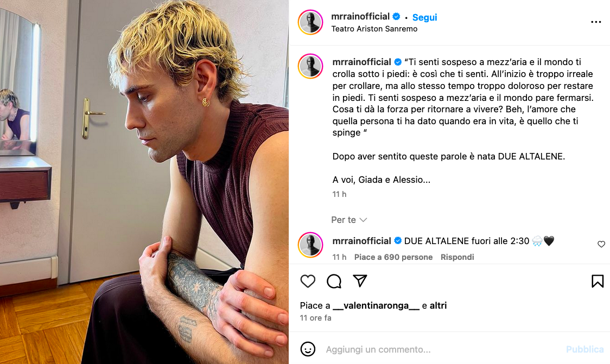The height and width of the screenshot is (364, 610).
Task: Expand the Per te comment sorting dropdown
Action: 349,220
